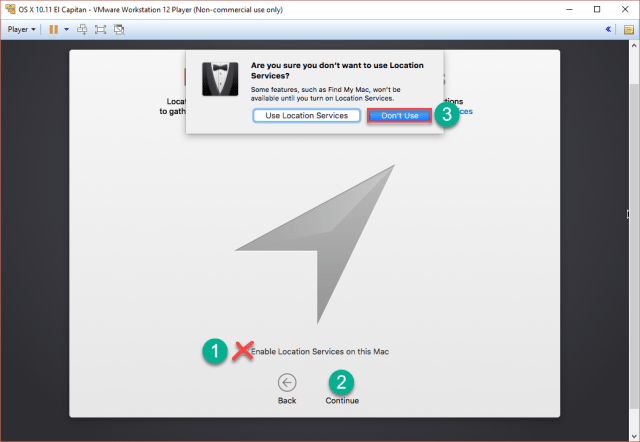Click the Continue label
This screenshot has width=640, height=442.
tap(342, 400)
